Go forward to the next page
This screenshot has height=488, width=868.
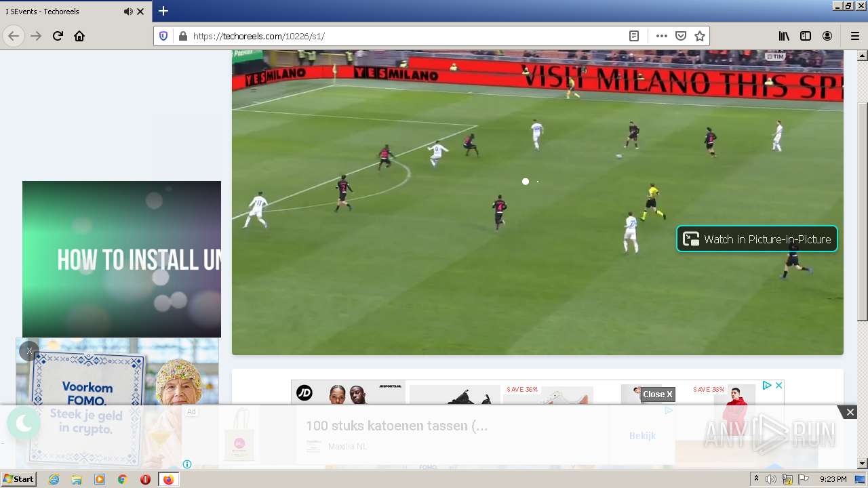(x=37, y=36)
